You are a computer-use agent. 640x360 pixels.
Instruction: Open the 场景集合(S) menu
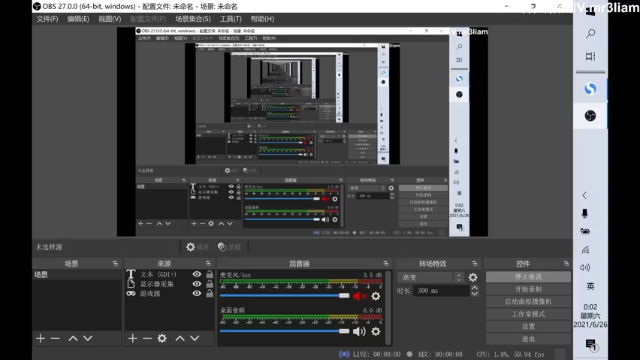[x=193, y=19]
